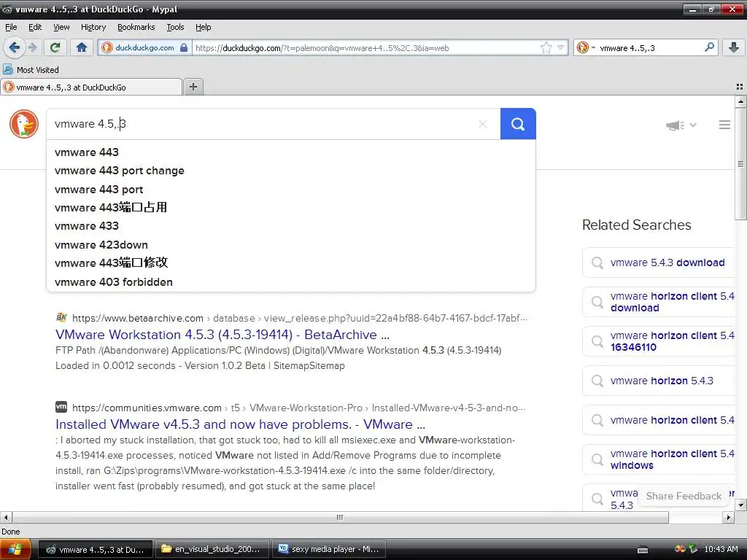
Task: Select the 'vmware 4..5,.3 at DuckDuckGo' tab
Action: [90, 87]
